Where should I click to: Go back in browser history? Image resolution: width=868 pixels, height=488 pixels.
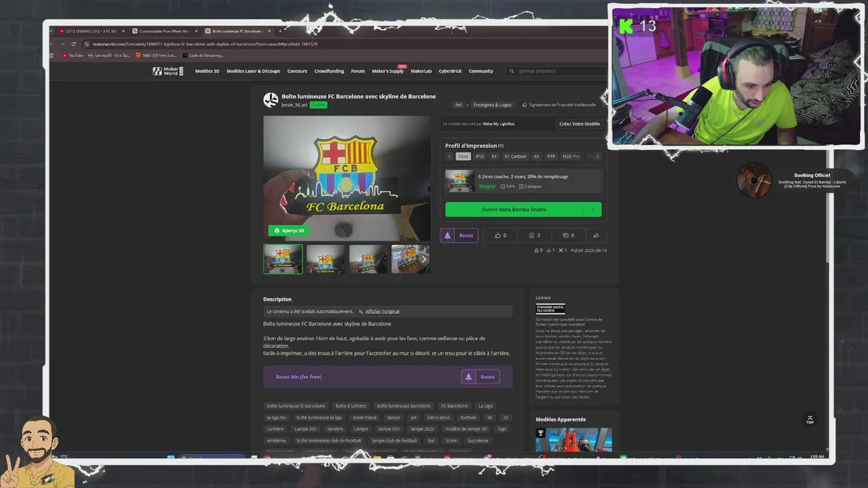point(54,44)
